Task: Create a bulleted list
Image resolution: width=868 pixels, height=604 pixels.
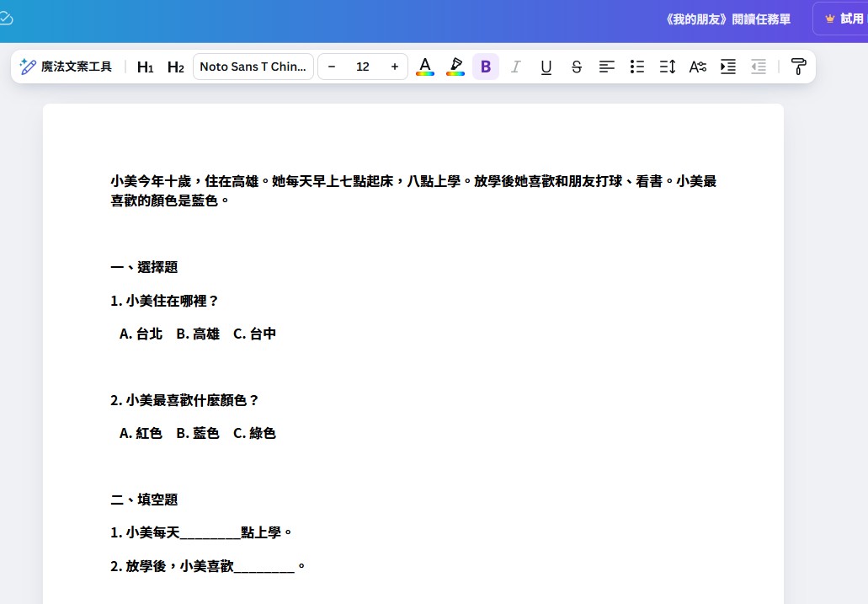Action: (x=637, y=67)
